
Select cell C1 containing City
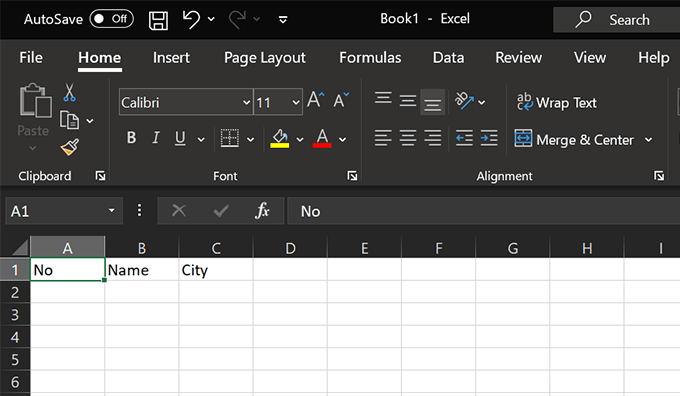pyautogui.click(x=216, y=270)
